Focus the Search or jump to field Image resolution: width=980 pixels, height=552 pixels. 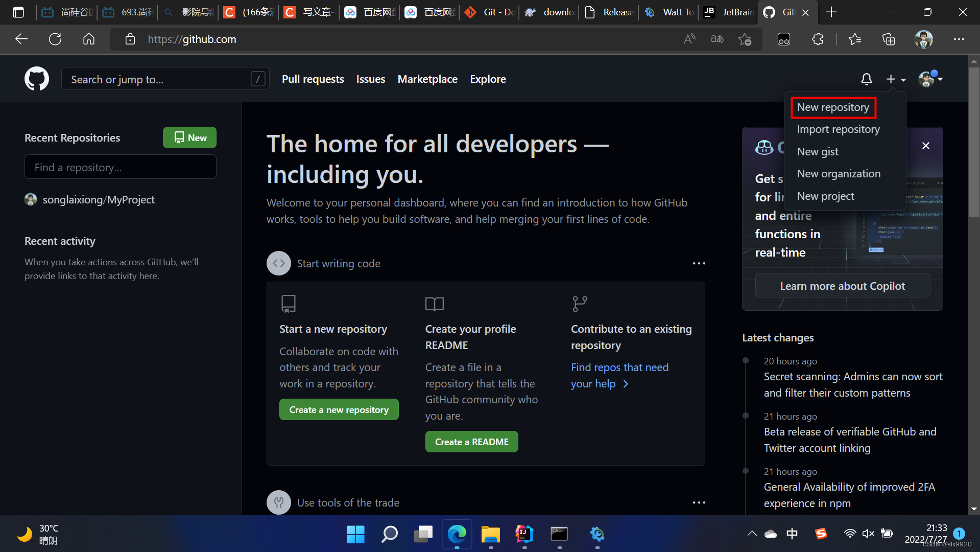(165, 79)
